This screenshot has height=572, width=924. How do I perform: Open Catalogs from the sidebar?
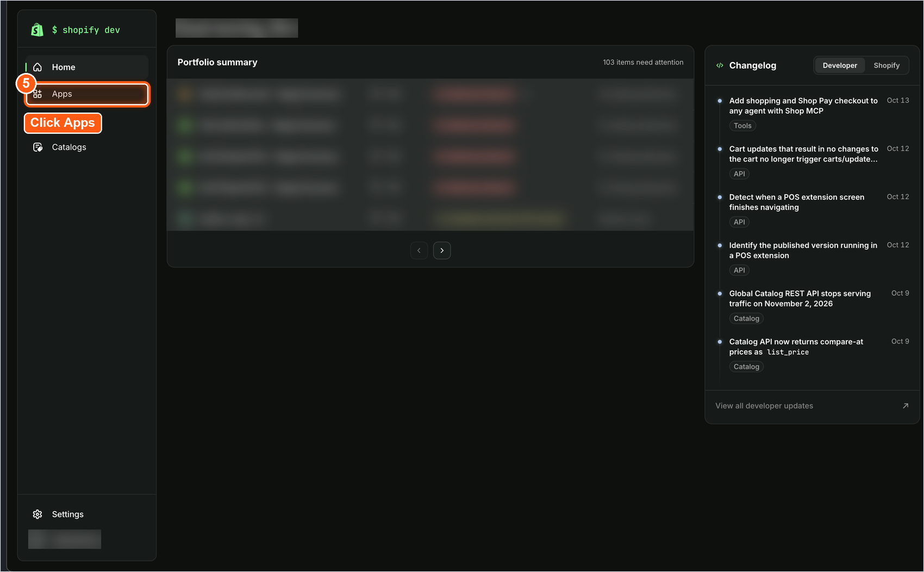pyautogui.click(x=87, y=147)
